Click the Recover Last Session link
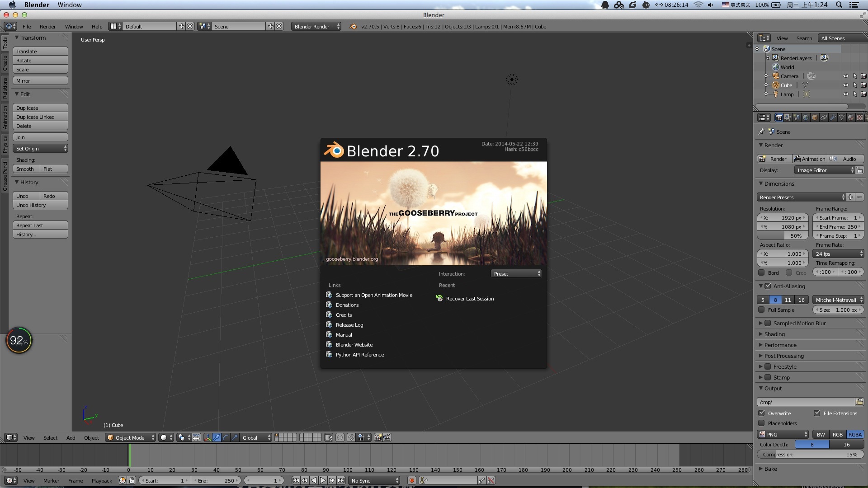Image resolution: width=868 pixels, height=488 pixels. click(470, 299)
